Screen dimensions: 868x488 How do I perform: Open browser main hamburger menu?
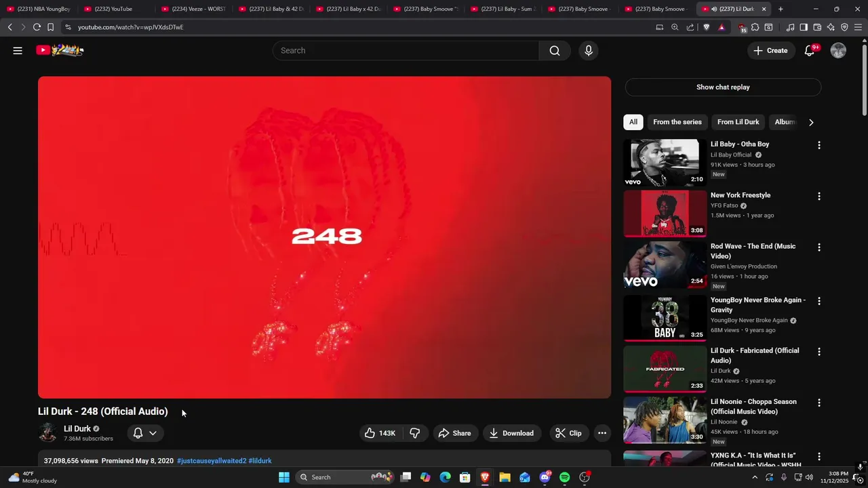[x=859, y=27]
